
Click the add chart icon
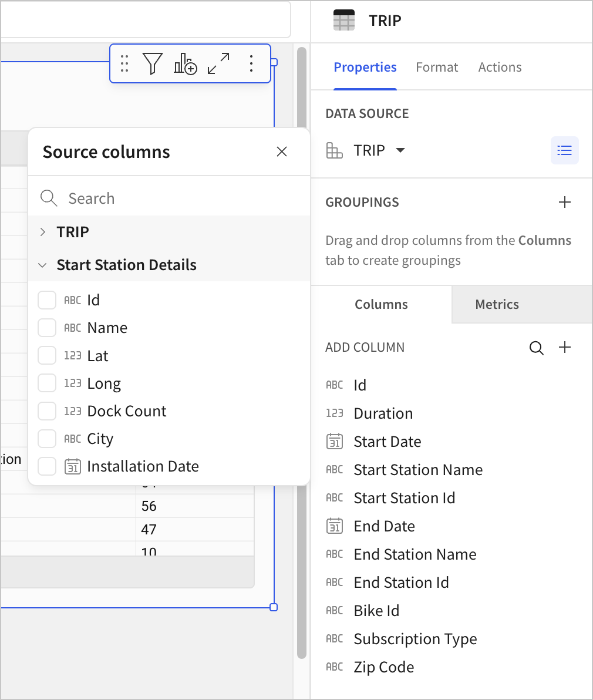pyautogui.click(x=185, y=63)
